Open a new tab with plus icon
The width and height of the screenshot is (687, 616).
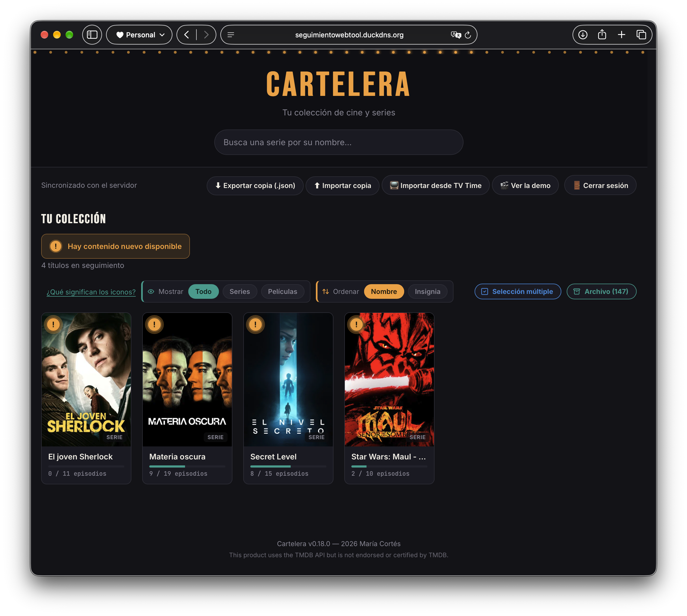tap(621, 35)
